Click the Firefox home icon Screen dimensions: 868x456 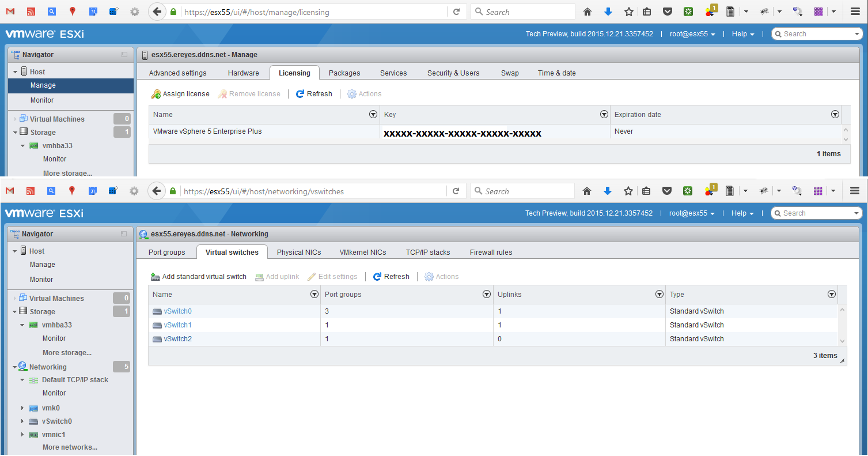click(x=586, y=12)
